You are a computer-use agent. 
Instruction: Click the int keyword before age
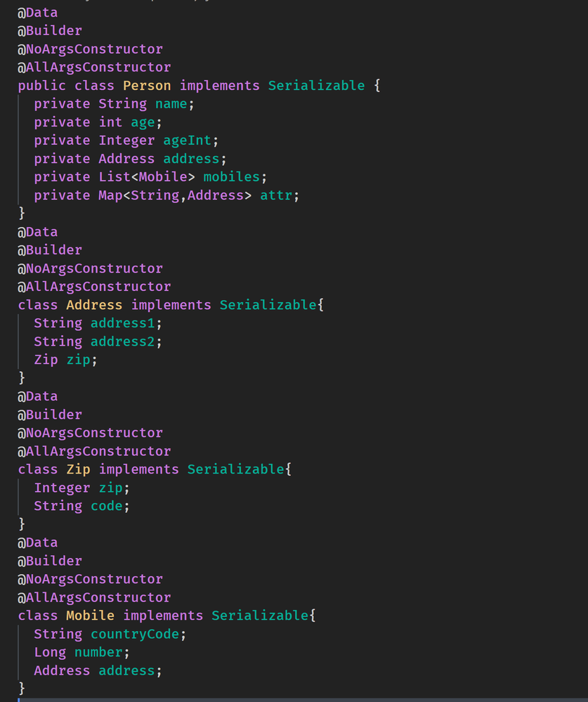(110, 122)
